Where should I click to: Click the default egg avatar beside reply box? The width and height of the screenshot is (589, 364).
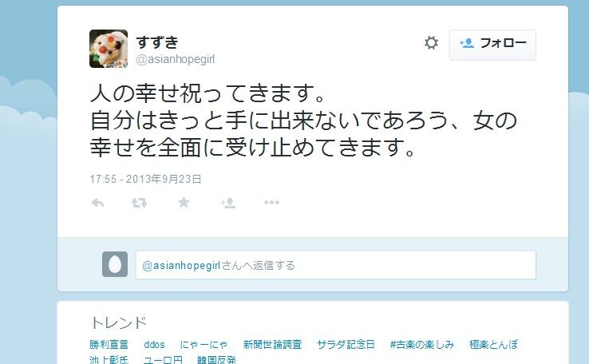[115, 264]
